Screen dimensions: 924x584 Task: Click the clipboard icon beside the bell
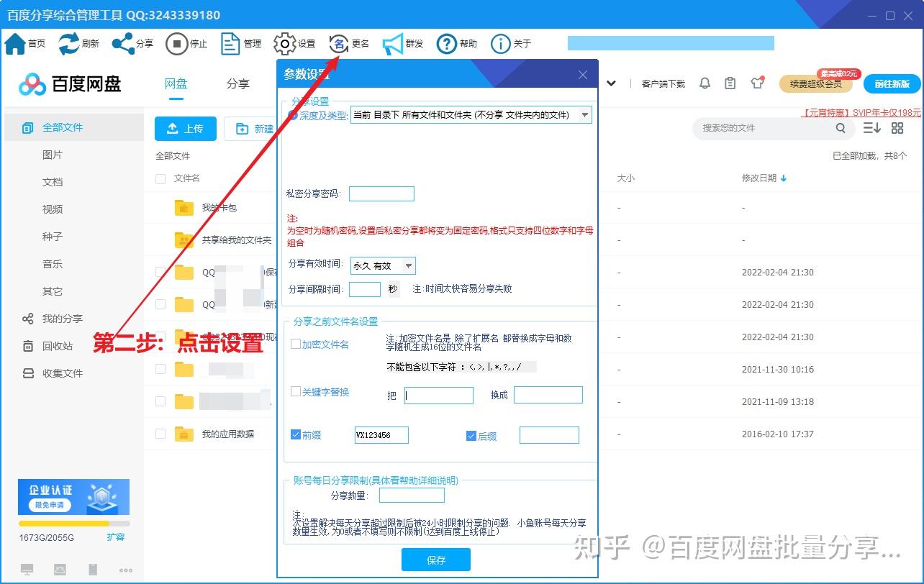point(730,83)
